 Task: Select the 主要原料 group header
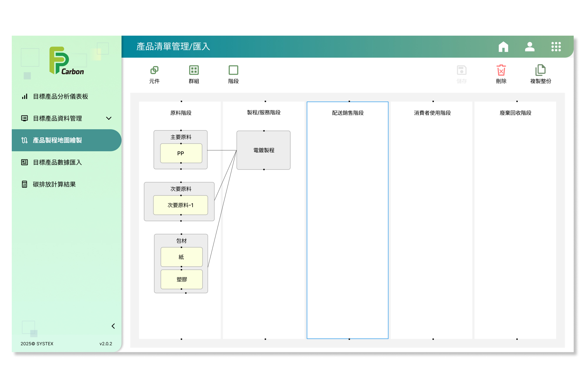click(181, 137)
